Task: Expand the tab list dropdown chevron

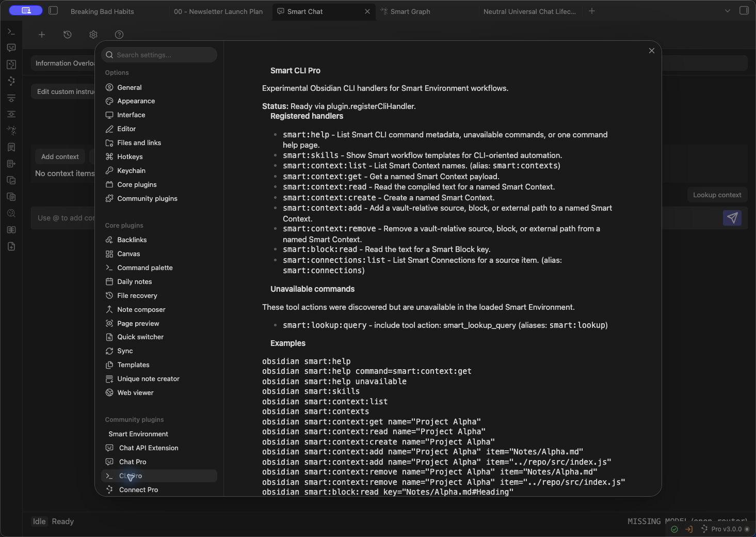Action: 728,11
